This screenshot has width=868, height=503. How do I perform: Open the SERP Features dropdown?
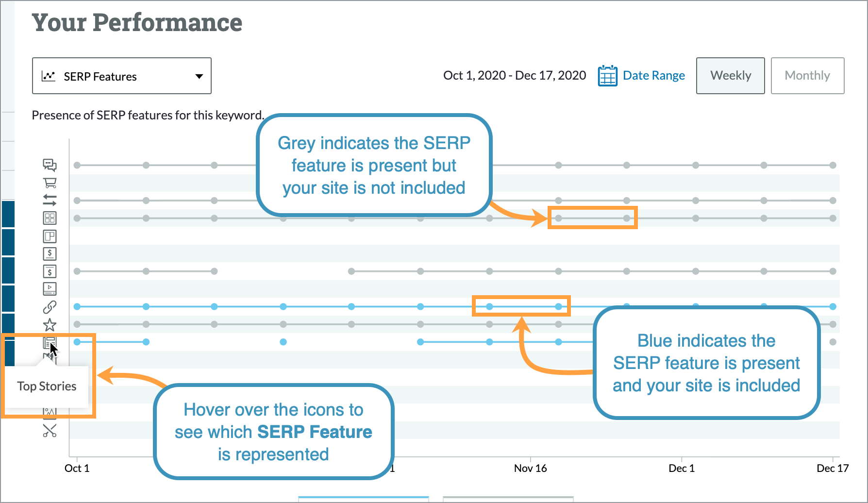[121, 76]
